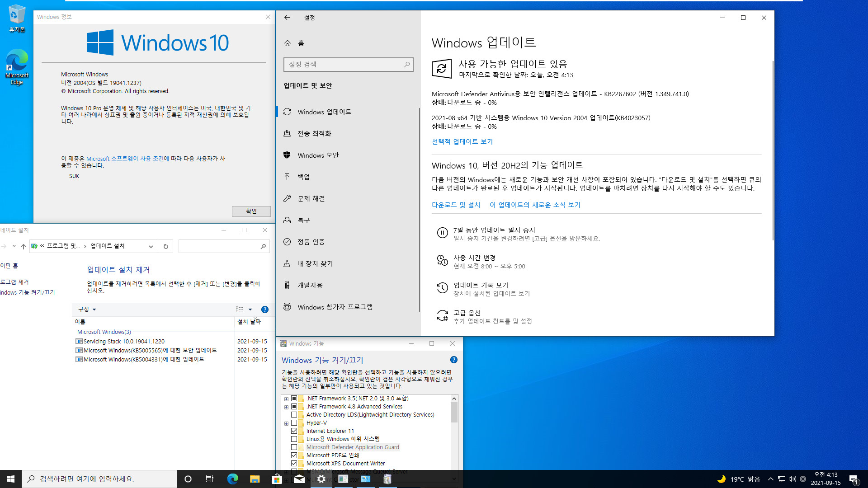
Task: Open File Explorer from taskbar
Action: click(x=255, y=479)
